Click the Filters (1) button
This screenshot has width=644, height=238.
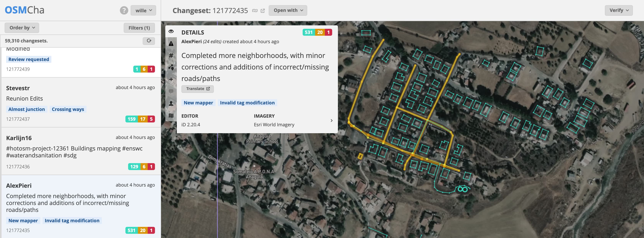[139, 28]
